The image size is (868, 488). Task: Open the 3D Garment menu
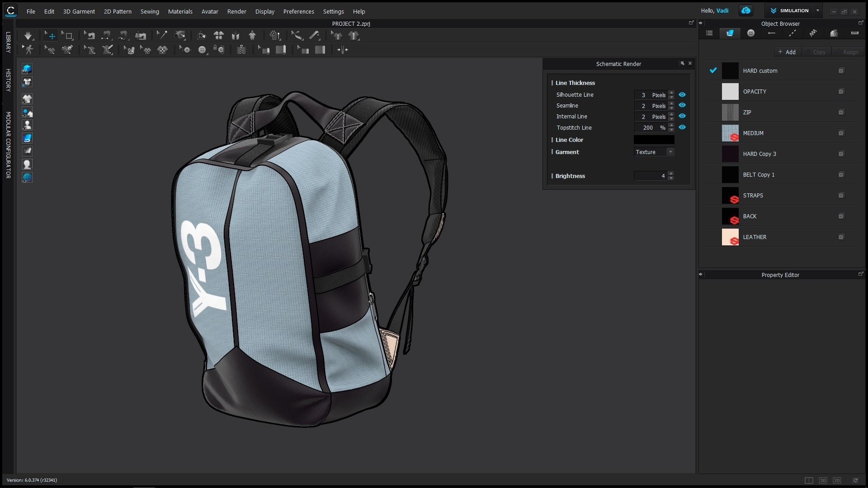(x=79, y=11)
